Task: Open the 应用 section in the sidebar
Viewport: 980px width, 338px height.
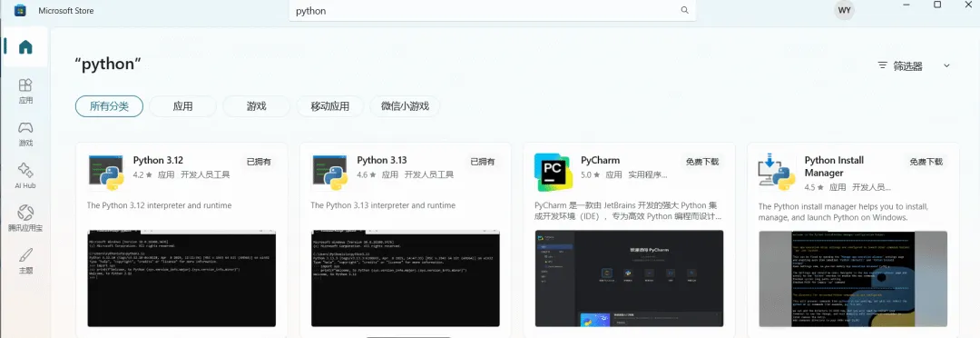Action: tap(25, 91)
